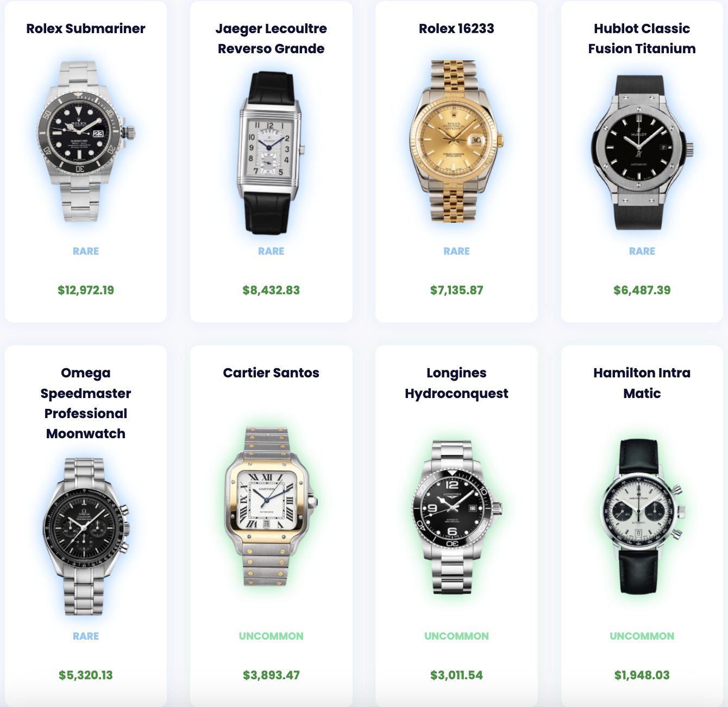Click the UNCOMMON label under Cartier Santos
728x707 pixels.
(x=271, y=636)
